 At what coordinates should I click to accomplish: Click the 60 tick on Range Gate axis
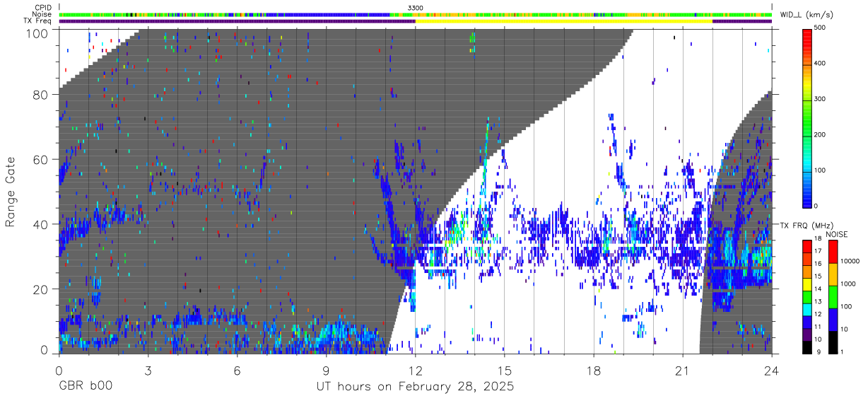coord(41,160)
